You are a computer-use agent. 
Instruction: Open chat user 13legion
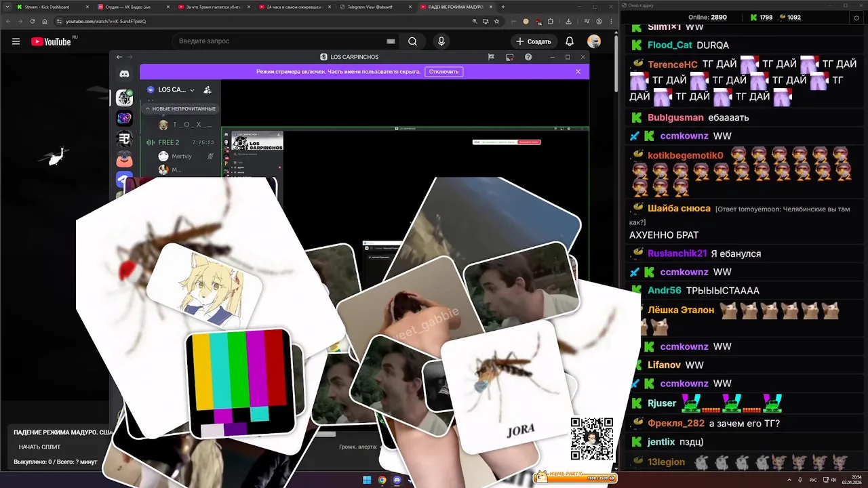coord(666,462)
